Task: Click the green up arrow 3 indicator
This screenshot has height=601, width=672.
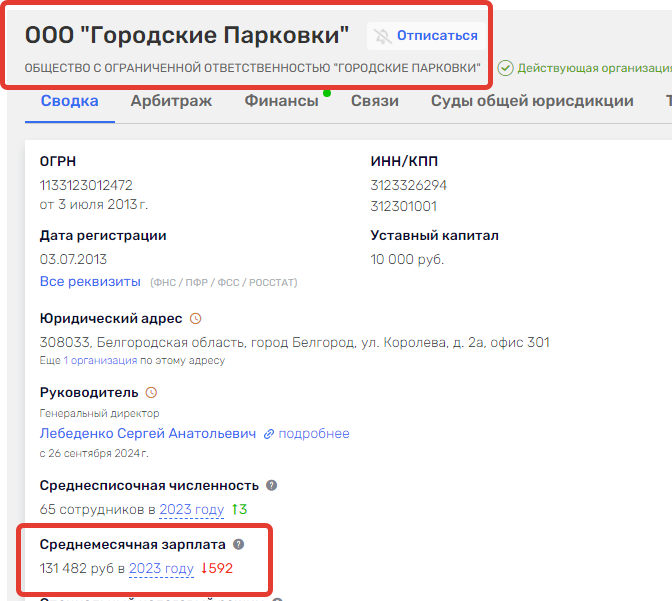Action: (x=239, y=509)
